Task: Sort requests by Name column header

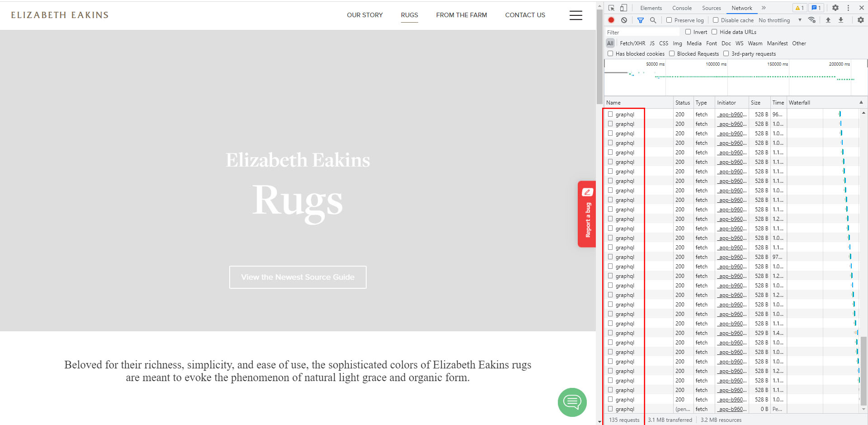Action: pos(639,103)
